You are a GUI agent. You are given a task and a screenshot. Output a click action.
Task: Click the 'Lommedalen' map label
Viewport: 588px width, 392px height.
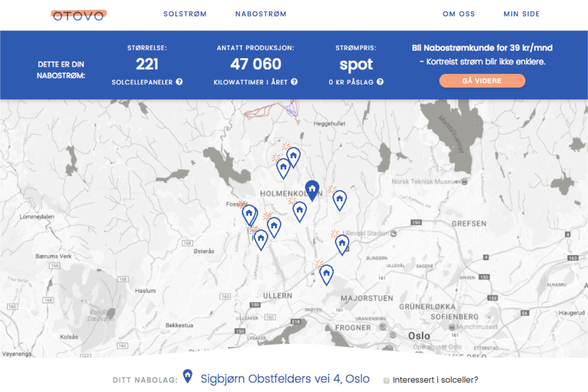click(x=37, y=217)
